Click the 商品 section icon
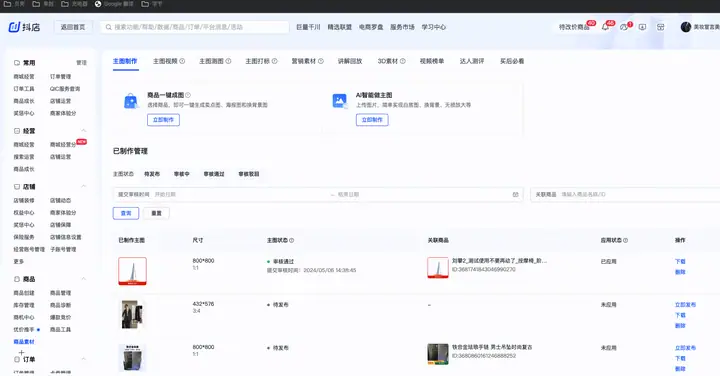The image size is (720, 376). click(x=17, y=279)
